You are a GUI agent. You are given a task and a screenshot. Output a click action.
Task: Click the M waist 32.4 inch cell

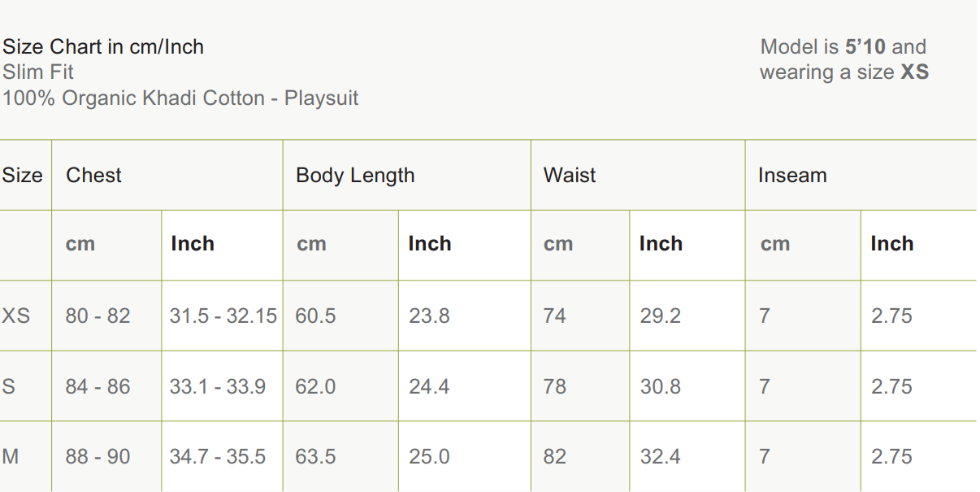click(x=660, y=457)
